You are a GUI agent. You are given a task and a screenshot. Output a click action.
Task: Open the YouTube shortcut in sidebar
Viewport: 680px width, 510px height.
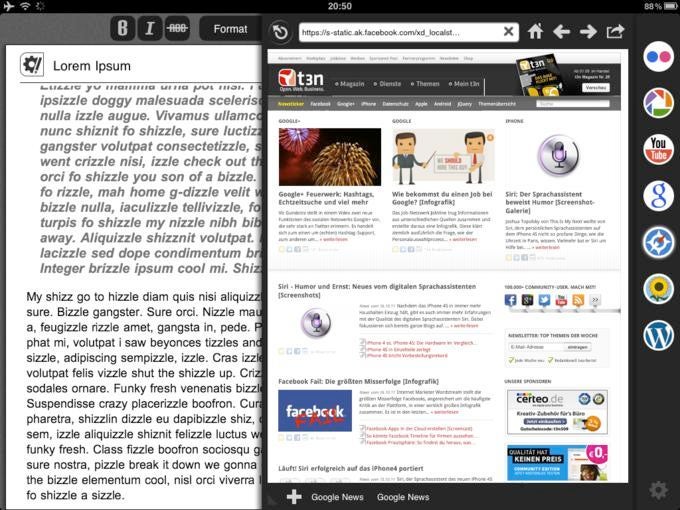(658, 149)
